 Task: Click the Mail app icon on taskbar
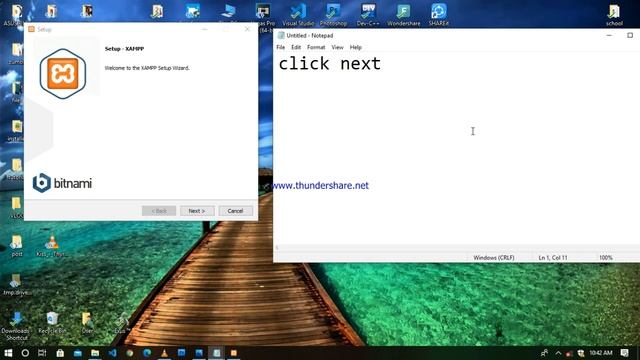pos(78,353)
